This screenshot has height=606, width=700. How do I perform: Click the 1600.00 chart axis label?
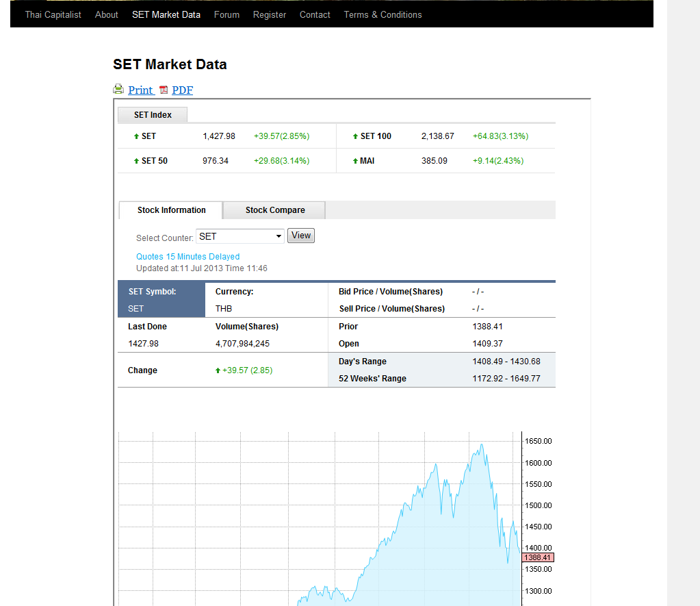pyautogui.click(x=539, y=463)
